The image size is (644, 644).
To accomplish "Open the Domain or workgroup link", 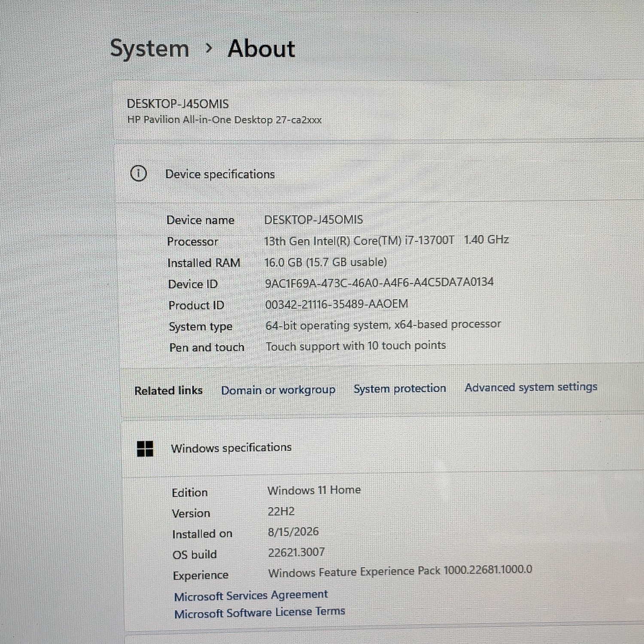I will pos(278,390).
